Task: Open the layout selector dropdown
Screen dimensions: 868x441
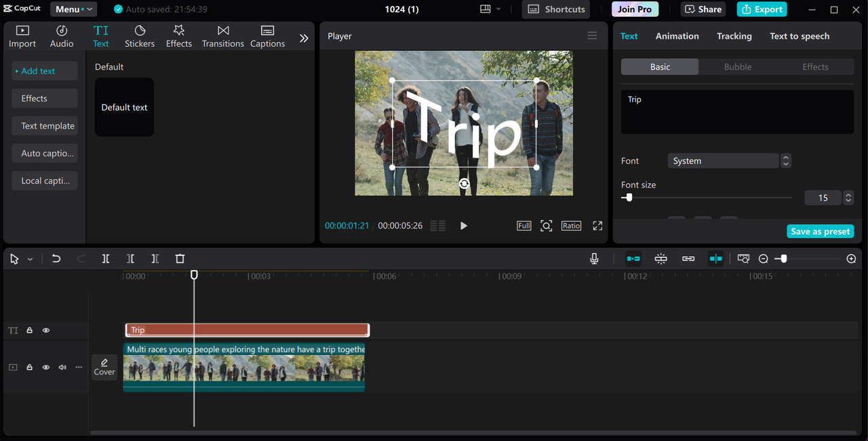Action: pos(490,9)
